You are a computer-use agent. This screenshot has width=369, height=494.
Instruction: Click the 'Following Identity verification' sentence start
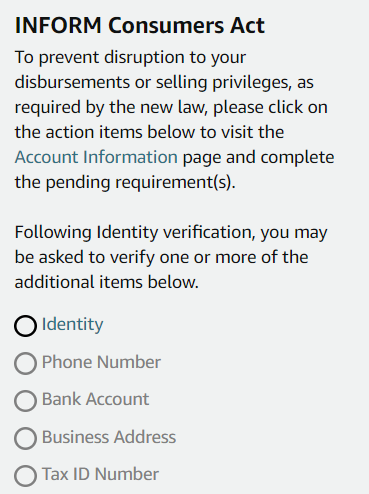click(135, 232)
